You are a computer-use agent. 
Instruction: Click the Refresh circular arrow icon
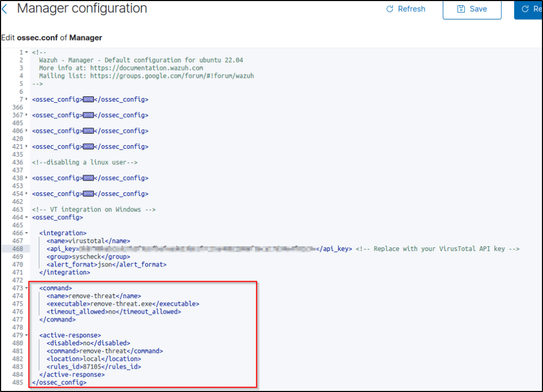point(390,9)
